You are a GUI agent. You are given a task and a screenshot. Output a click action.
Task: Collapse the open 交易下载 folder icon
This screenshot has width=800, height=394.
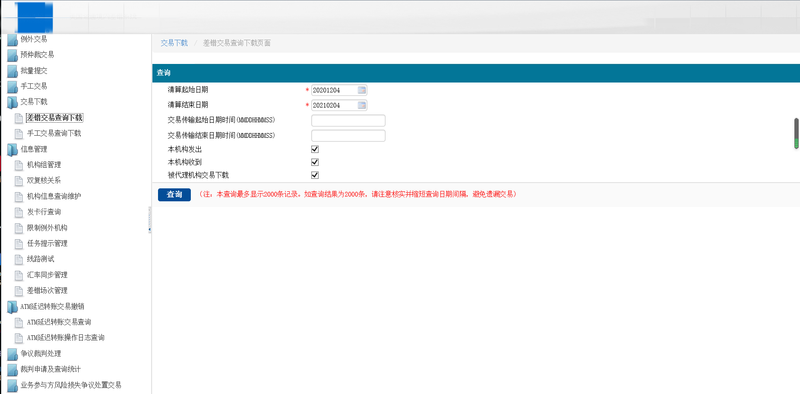click(12, 103)
